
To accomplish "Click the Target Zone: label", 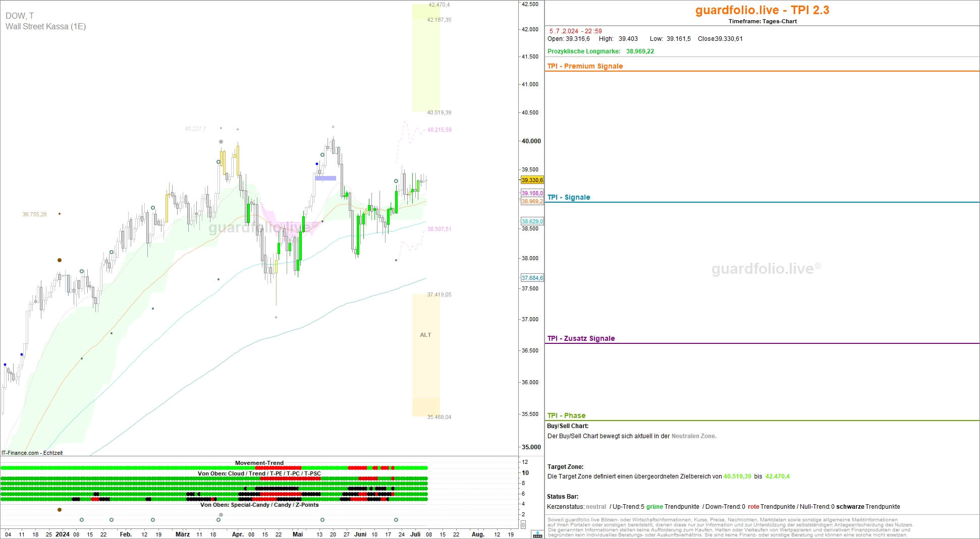I will coord(565,467).
